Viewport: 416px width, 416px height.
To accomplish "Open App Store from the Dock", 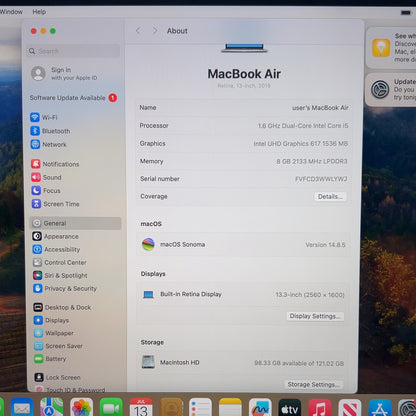I will [x=380, y=407].
